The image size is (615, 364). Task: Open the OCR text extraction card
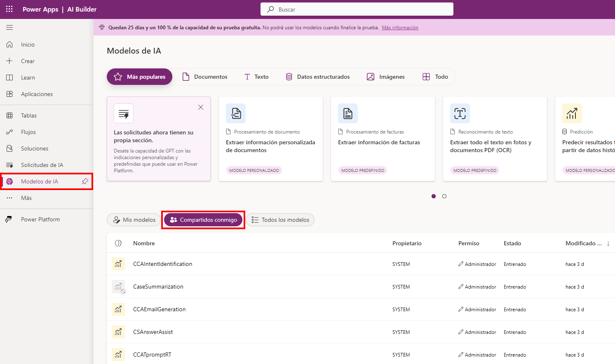click(495, 139)
